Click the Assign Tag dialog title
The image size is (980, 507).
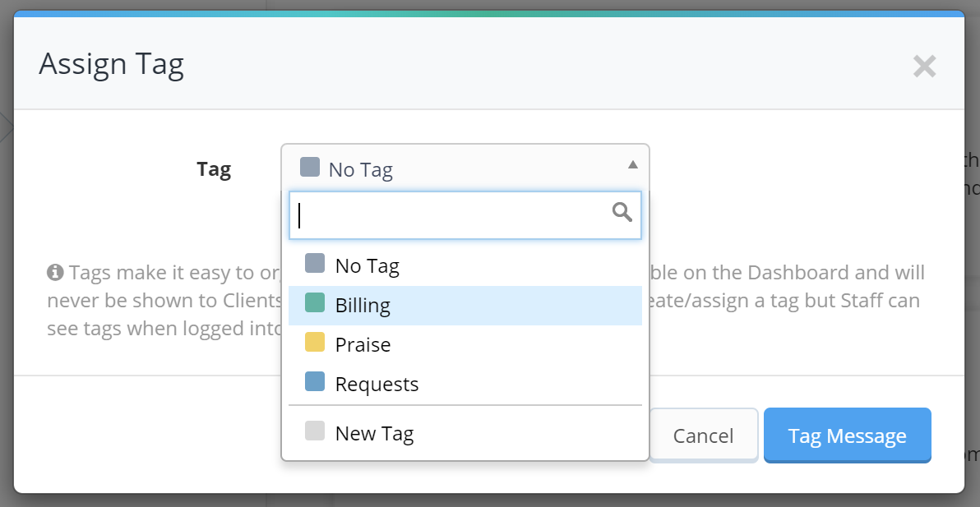coord(111,64)
